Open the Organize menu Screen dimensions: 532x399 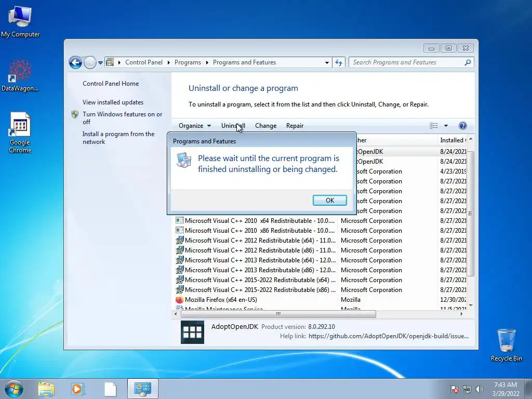[195, 126]
